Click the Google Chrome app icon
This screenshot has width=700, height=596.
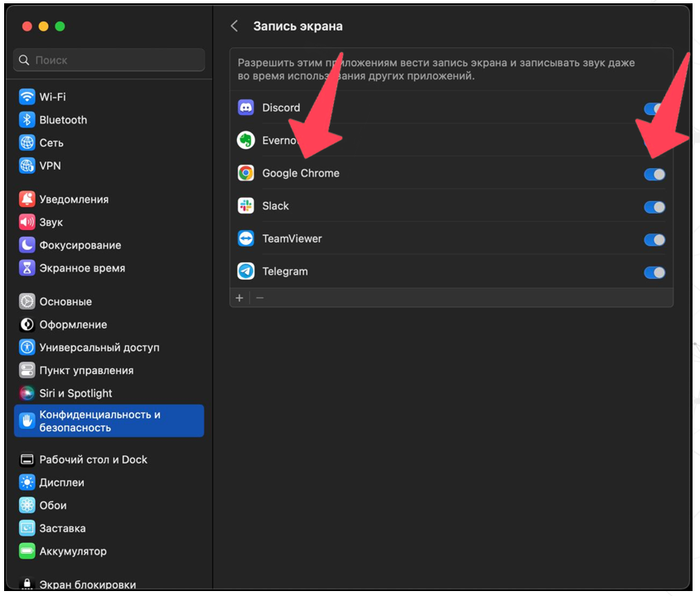coord(246,173)
